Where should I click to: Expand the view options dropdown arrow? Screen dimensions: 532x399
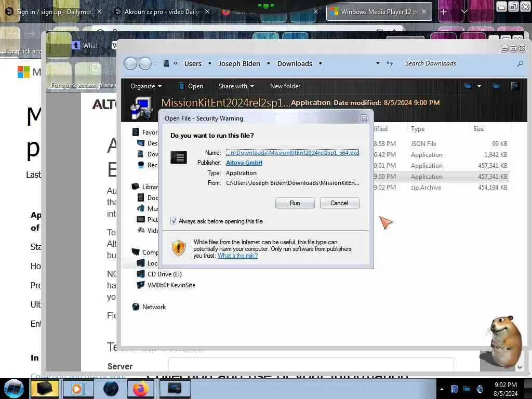point(479,86)
